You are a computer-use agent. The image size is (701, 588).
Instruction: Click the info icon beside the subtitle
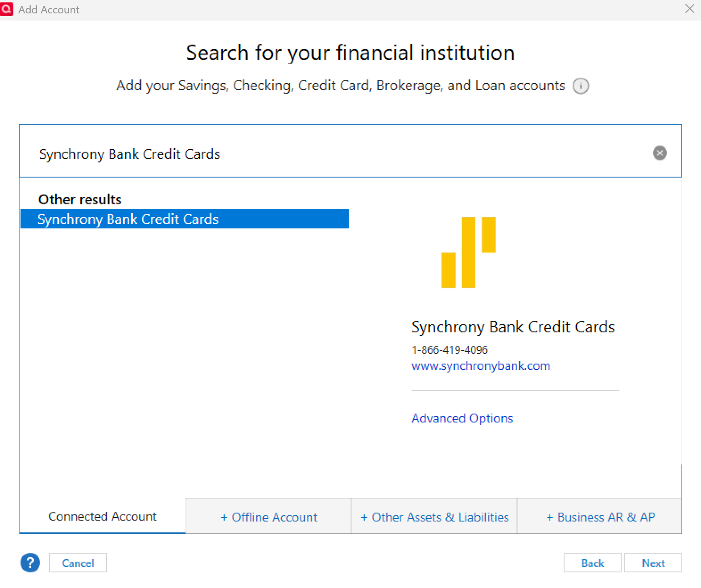[581, 86]
